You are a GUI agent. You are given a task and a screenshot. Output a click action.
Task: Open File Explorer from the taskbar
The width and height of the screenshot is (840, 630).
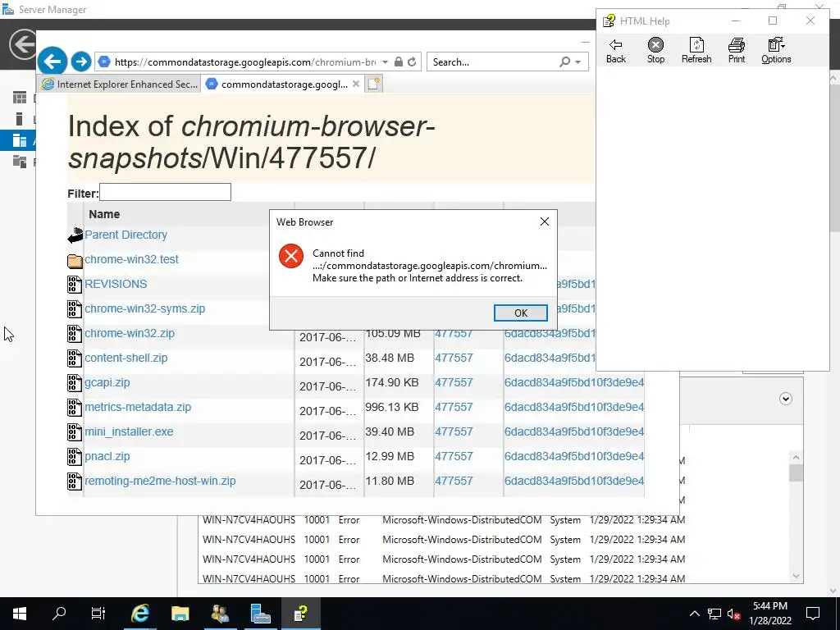point(180,614)
